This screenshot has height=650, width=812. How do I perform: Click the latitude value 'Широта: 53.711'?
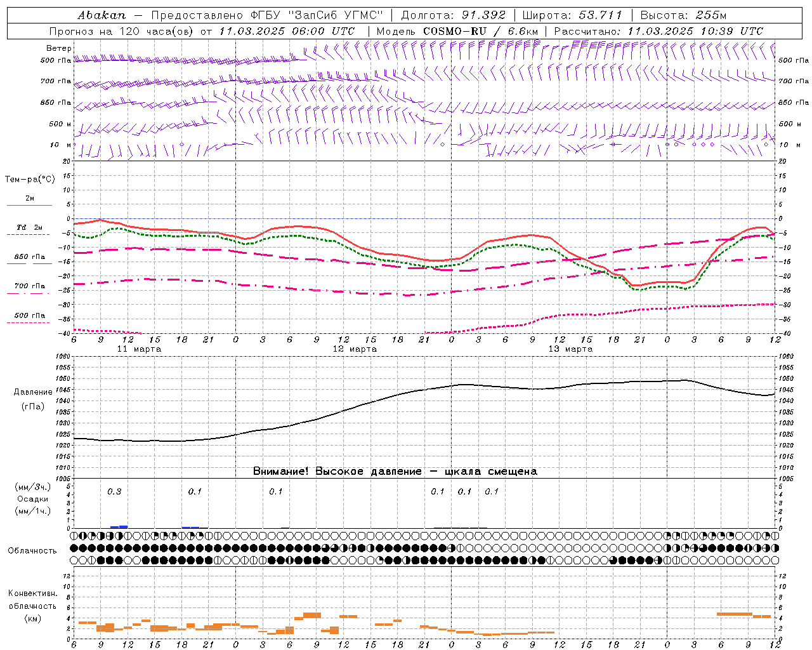point(572,15)
